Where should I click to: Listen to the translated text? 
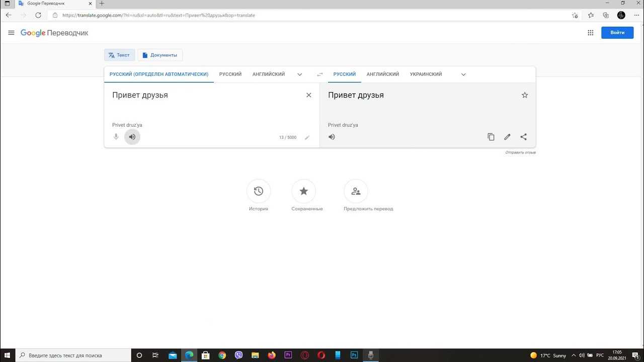tap(332, 137)
